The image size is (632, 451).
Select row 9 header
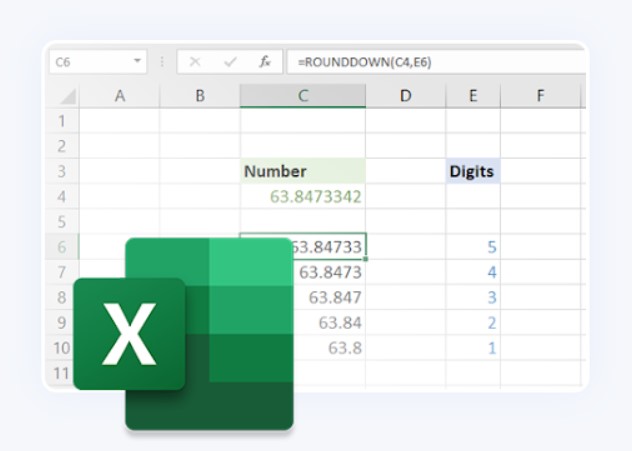(x=62, y=322)
